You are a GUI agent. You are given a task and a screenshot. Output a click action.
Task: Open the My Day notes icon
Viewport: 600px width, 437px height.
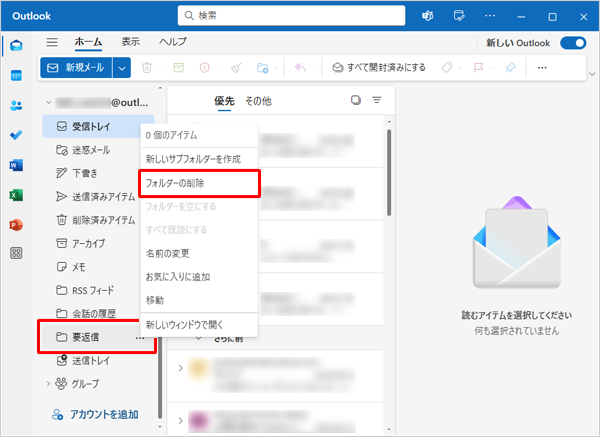click(x=459, y=16)
